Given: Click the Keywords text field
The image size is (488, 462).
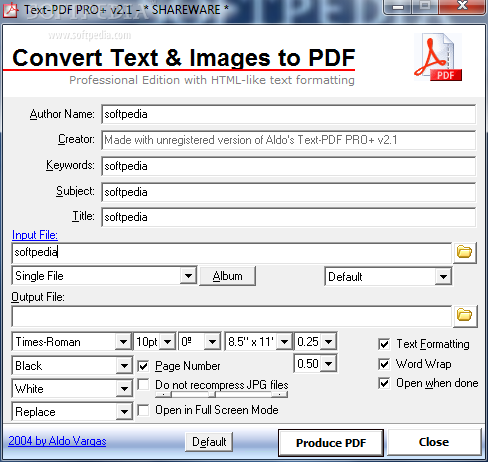Looking at the screenshot, I should tap(289, 166).
